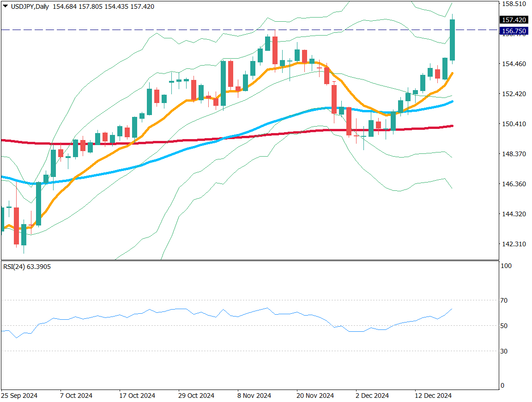Click the 158.510 price scale label
The height and width of the screenshot is (402, 532).
(x=514, y=4)
